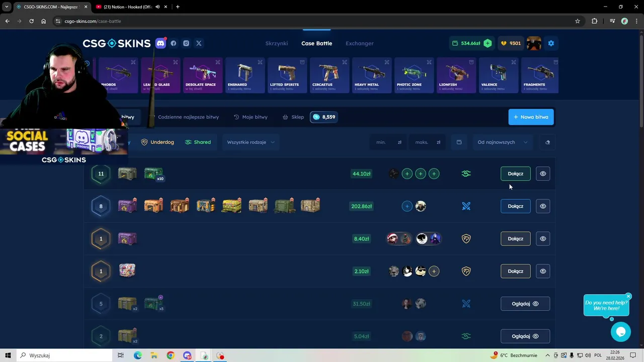The height and width of the screenshot is (362, 644).
Task: Click the crossed swords icon in 202.86zł row
Action: [466, 206]
